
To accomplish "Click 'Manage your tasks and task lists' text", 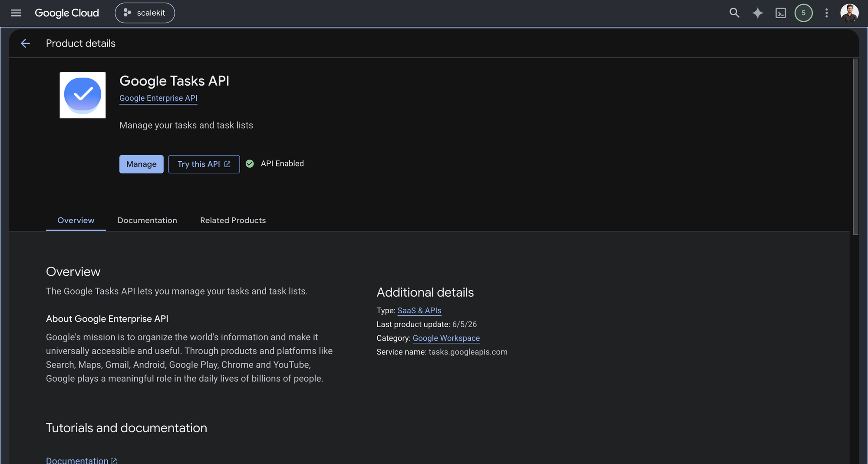I will coord(186,126).
